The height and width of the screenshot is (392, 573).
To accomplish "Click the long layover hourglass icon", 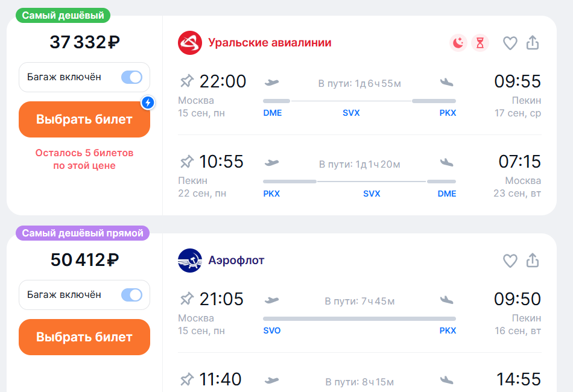I will (x=480, y=43).
